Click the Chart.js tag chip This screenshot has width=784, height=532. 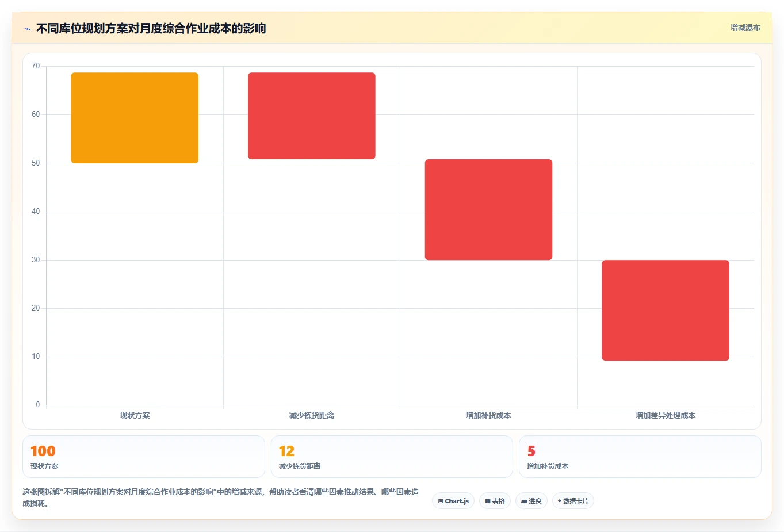453,501
